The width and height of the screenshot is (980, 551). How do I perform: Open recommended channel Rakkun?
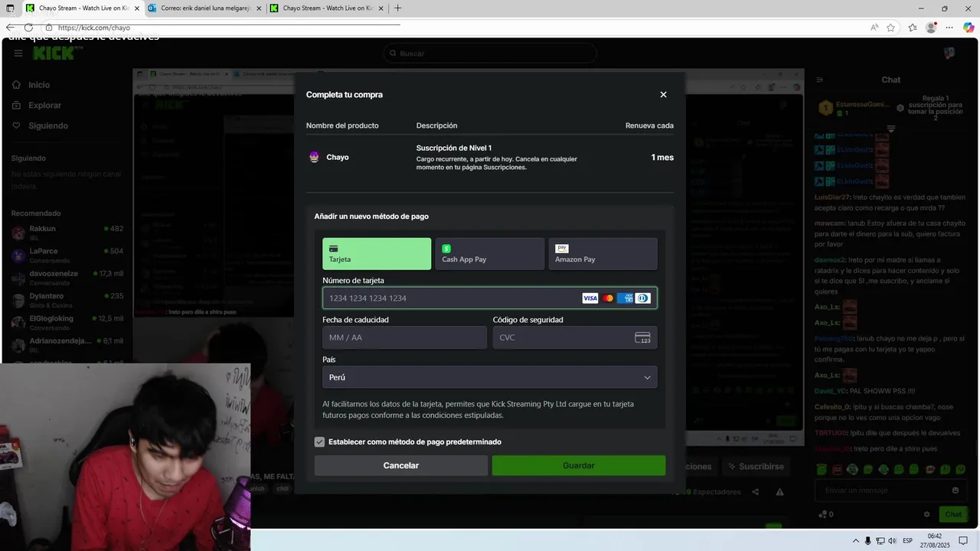[x=67, y=233]
